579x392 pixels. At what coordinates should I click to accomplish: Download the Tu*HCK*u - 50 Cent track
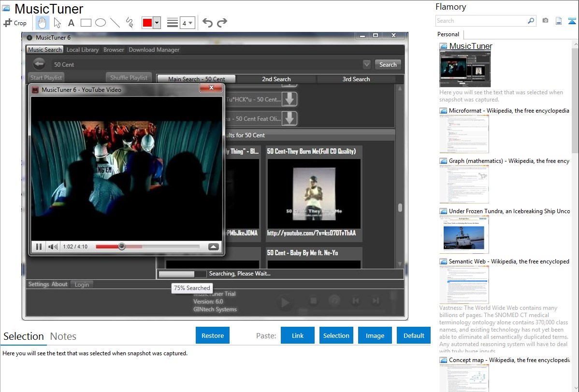point(289,99)
